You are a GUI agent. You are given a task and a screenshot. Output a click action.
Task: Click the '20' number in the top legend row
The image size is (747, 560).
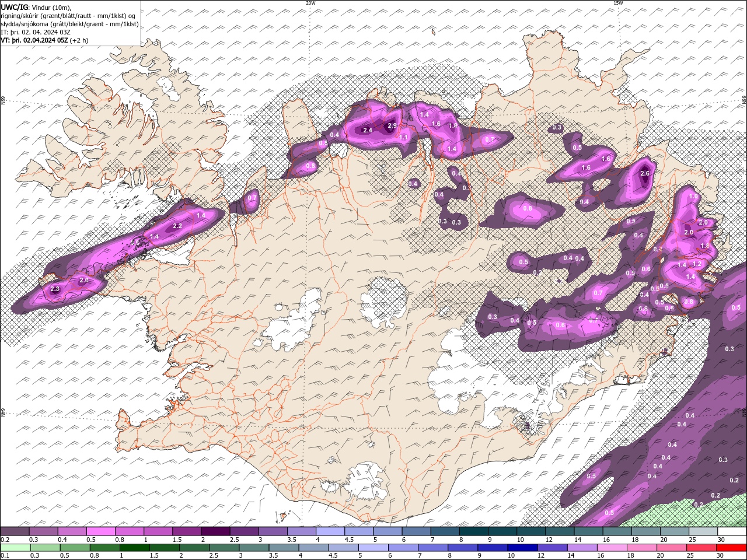(x=664, y=540)
